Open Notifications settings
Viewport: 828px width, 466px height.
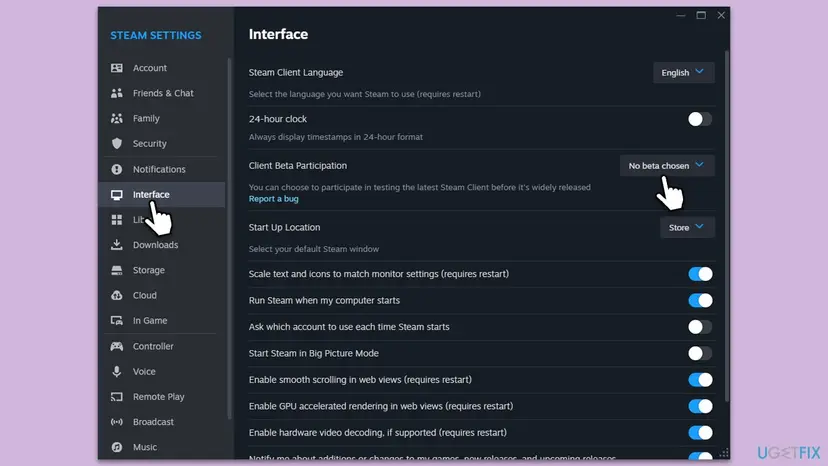164,169
